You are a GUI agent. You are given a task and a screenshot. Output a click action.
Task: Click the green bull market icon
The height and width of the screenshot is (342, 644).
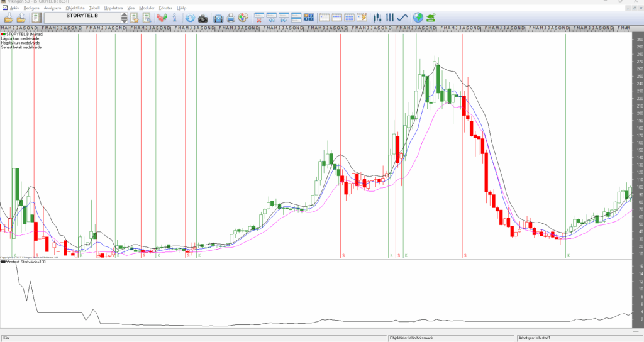[430, 18]
